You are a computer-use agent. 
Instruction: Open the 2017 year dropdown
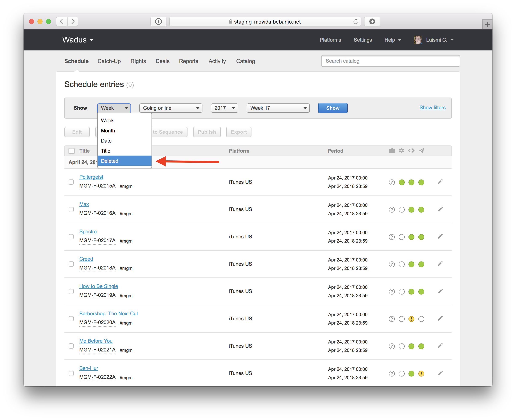(x=224, y=108)
